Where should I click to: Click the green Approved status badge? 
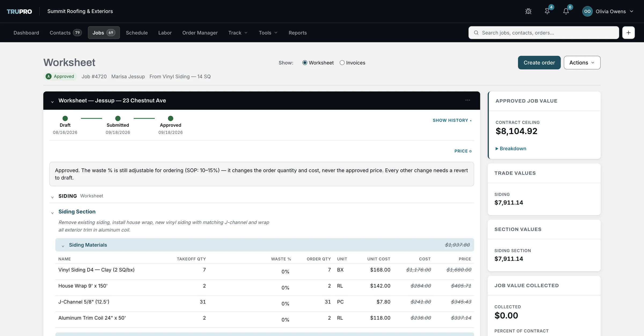tap(60, 76)
